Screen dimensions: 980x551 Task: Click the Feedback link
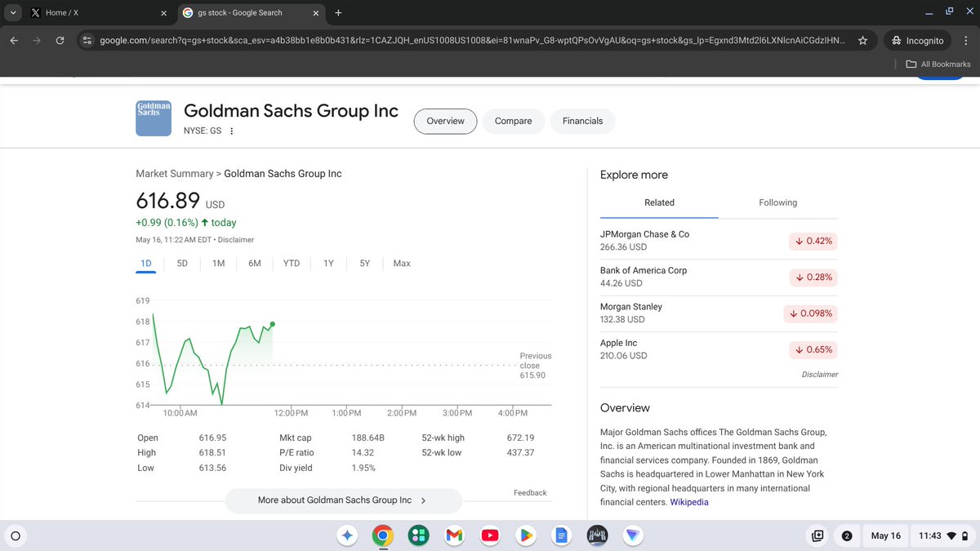pyautogui.click(x=530, y=493)
